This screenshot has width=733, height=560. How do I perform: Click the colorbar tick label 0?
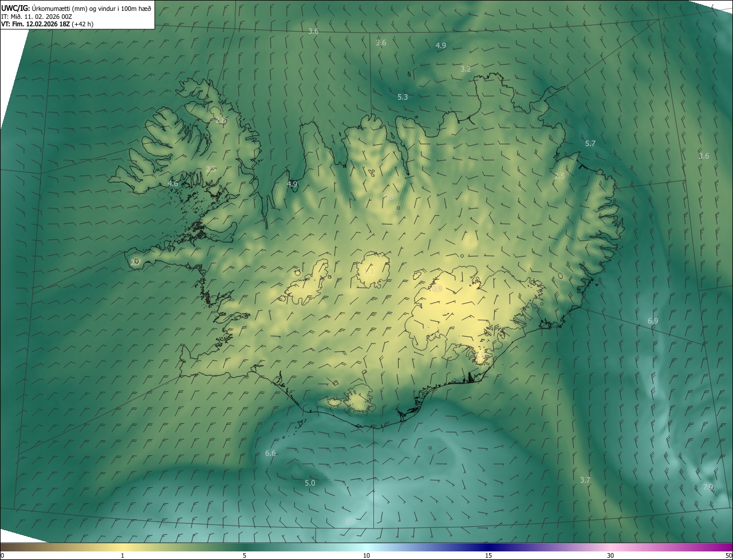click(x=2, y=556)
